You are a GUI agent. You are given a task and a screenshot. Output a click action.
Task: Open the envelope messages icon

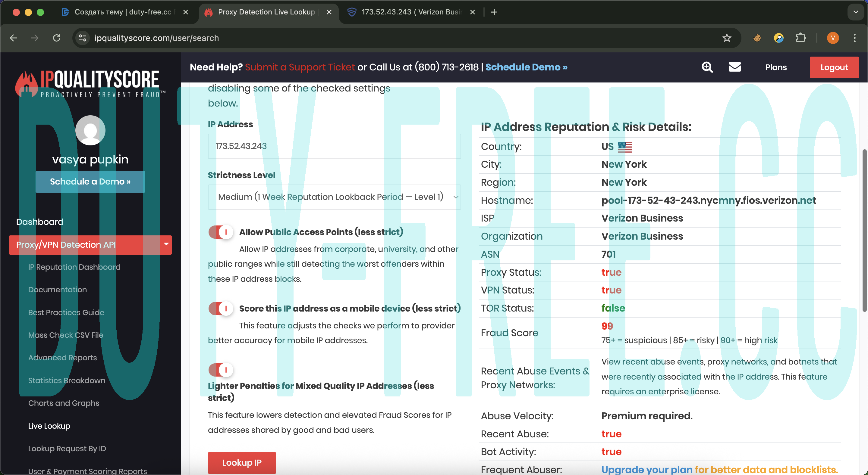734,67
